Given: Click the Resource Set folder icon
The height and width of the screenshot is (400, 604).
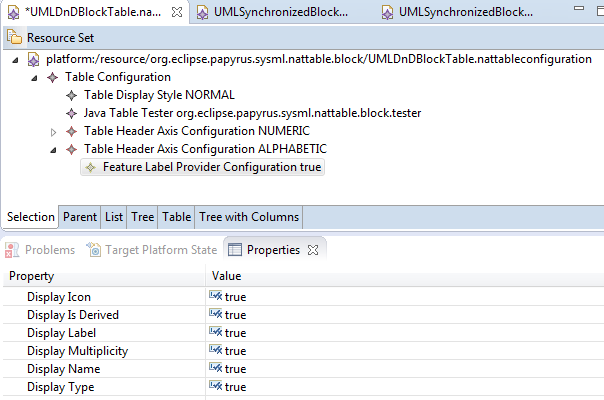Looking at the screenshot, I should (x=14, y=37).
